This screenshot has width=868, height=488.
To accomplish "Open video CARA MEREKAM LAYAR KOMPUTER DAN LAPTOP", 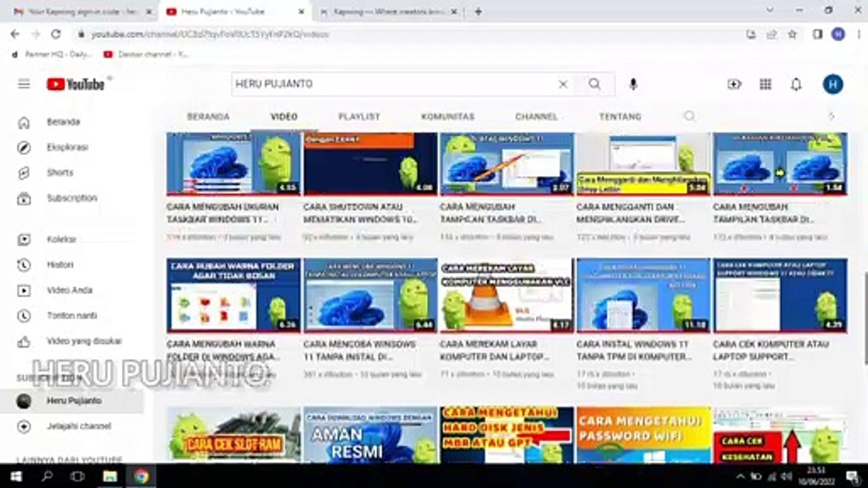I will point(495,350).
